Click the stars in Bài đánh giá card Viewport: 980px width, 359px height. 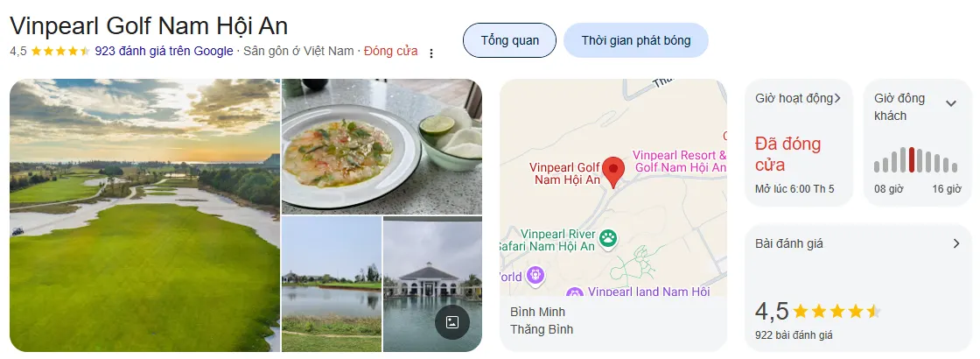coord(836,311)
